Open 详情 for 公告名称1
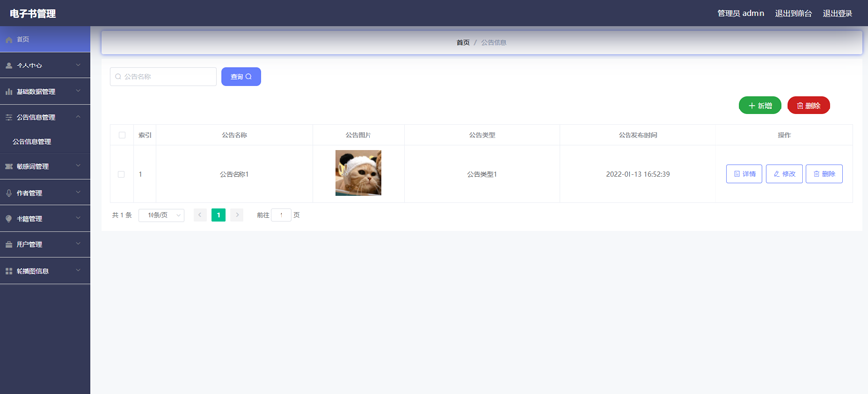Viewport: 868px width, 394px height. pyautogui.click(x=745, y=174)
